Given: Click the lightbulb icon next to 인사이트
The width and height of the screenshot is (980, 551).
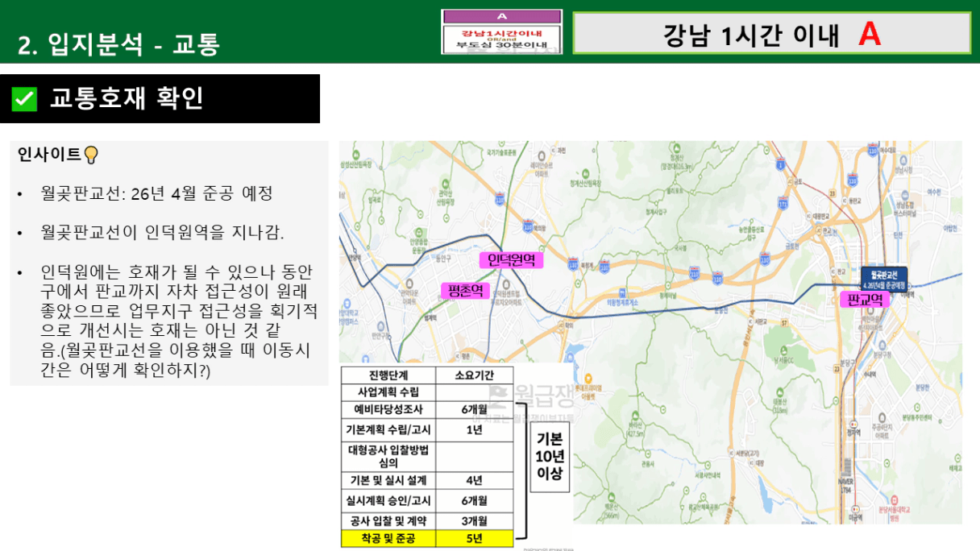Looking at the screenshot, I should 91,154.
